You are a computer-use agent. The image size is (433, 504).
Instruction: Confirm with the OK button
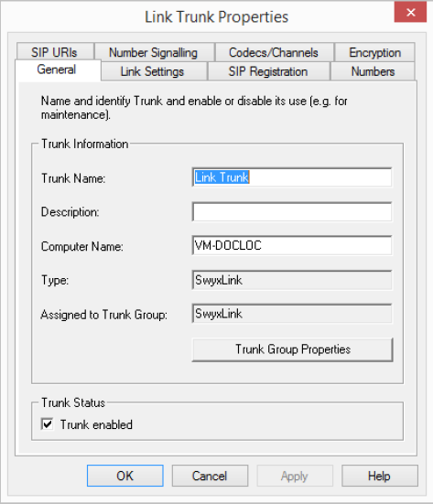[x=125, y=476]
